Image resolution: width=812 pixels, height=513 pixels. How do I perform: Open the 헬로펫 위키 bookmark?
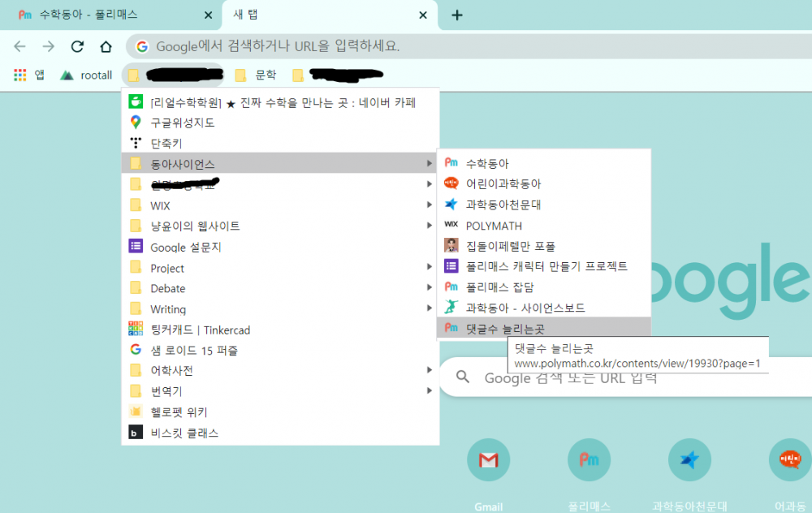(280, 412)
